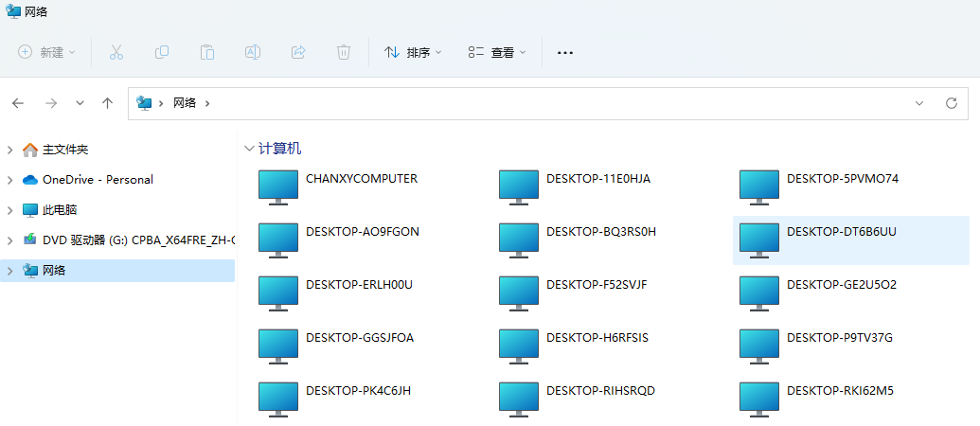Select 主文件夹 in navigation pane

(65, 150)
